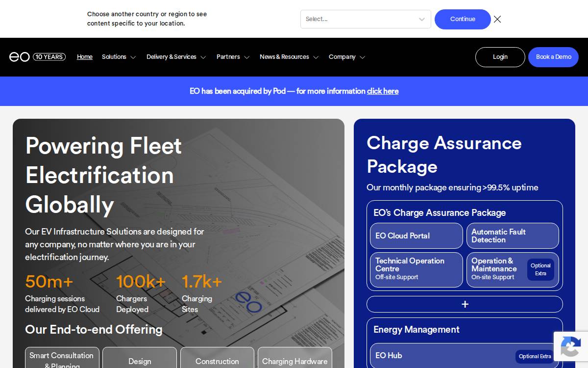Click the Login button
The width and height of the screenshot is (588, 368).
coord(500,57)
